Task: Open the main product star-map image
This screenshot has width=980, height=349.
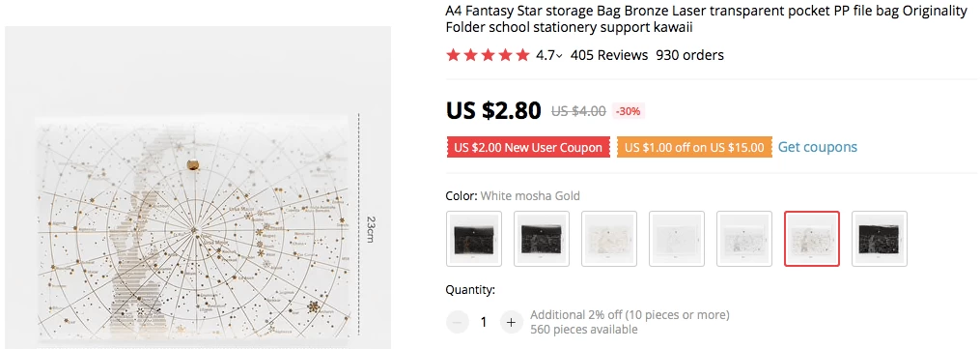Action: (x=198, y=188)
